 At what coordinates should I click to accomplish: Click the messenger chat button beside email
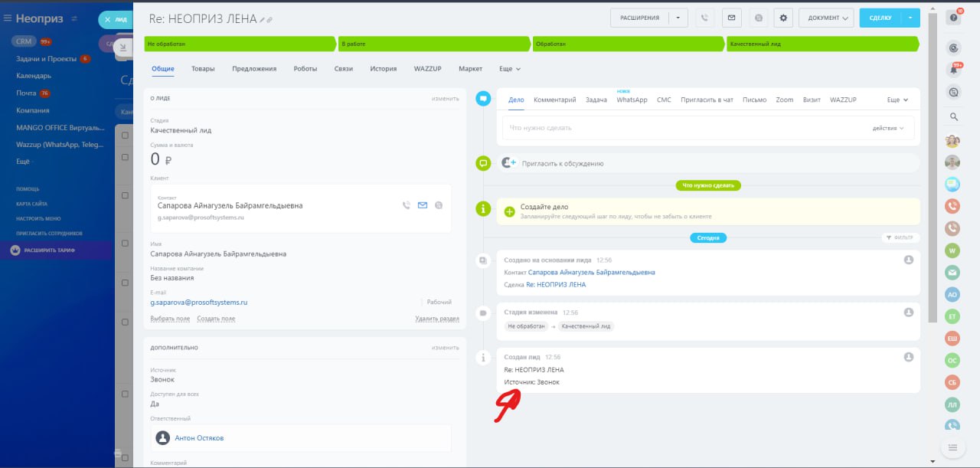tap(757, 18)
